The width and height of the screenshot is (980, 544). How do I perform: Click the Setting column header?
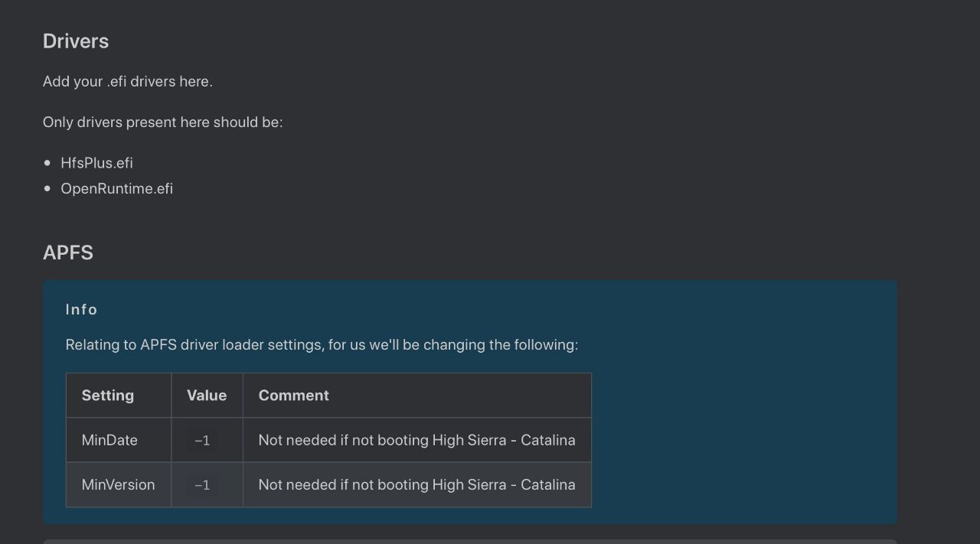tap(108, 396)
